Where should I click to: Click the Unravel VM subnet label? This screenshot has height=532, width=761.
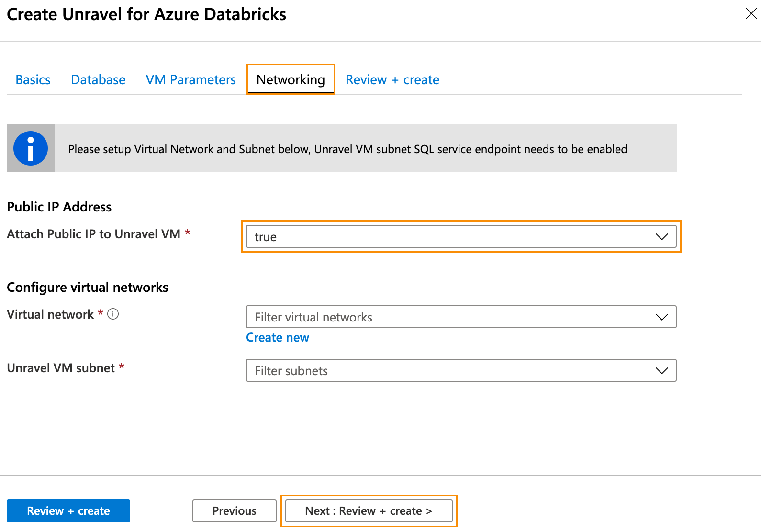[x=61, y=368]
